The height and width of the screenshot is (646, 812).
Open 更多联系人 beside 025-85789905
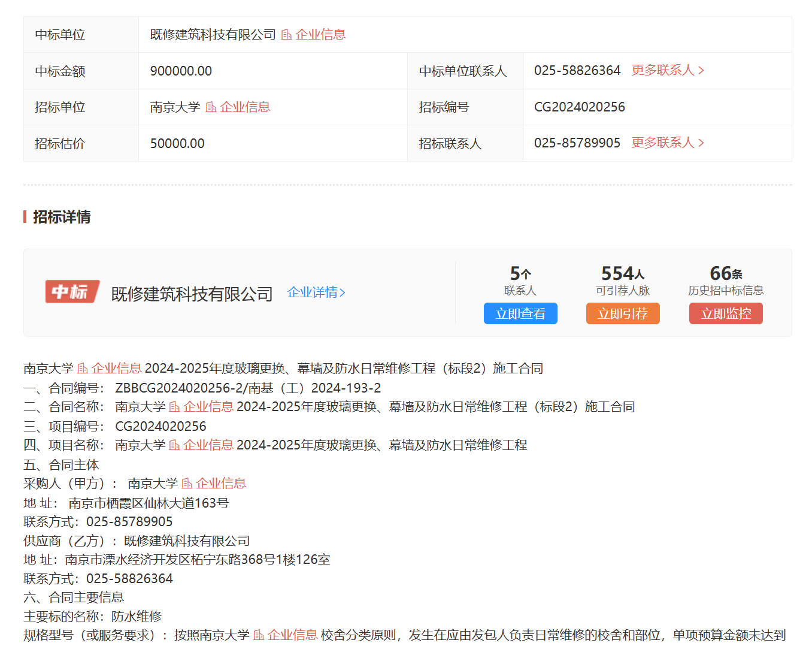(x=663, y=143)
